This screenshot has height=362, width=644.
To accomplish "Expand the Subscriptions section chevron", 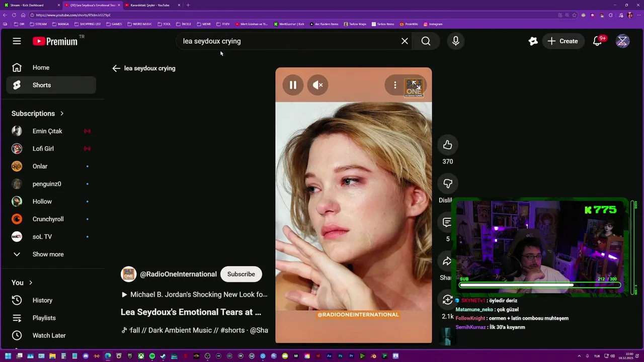I will [x=62, y=114].
